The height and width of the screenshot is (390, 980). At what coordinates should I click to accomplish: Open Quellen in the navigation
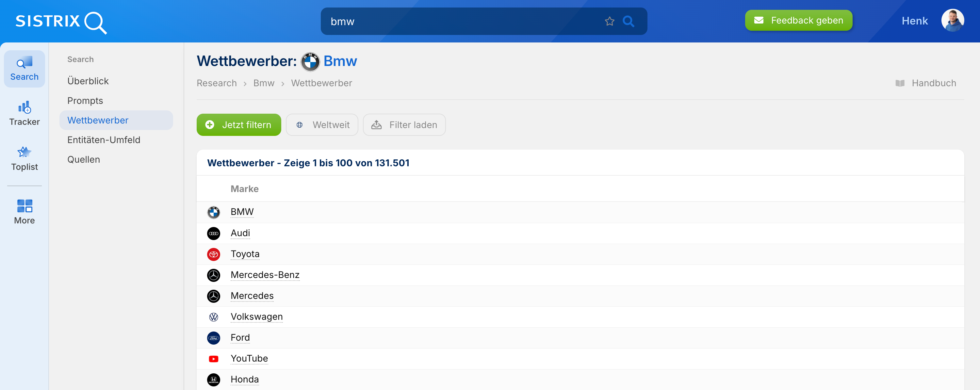click(x=83, y=159)
